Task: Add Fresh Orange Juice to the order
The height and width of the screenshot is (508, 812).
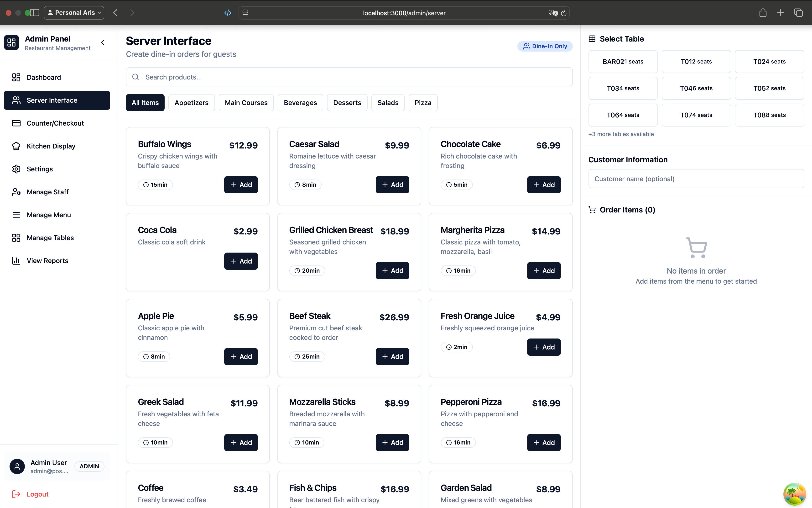Action: click(544, 347)
